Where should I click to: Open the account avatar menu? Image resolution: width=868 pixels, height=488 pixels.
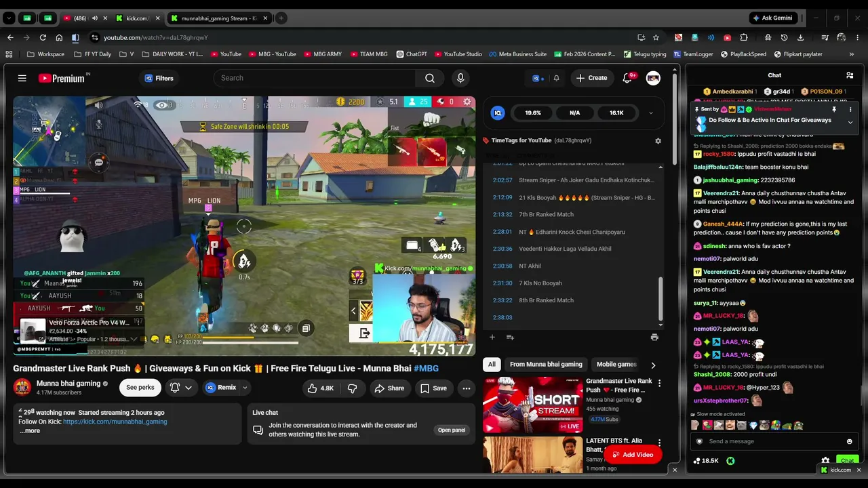[653, 78]
